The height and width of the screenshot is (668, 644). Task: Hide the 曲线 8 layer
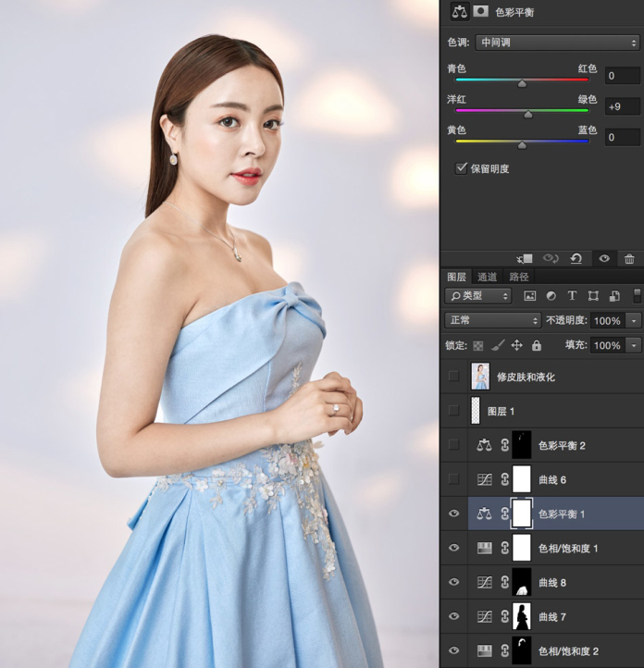pos(454,582)
